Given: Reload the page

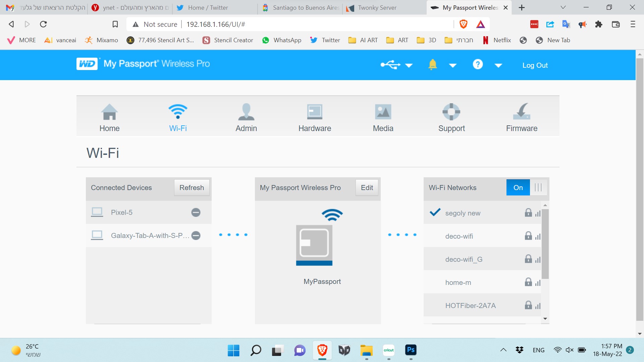Looking at the screenshot, I should [x=43, y=24].
